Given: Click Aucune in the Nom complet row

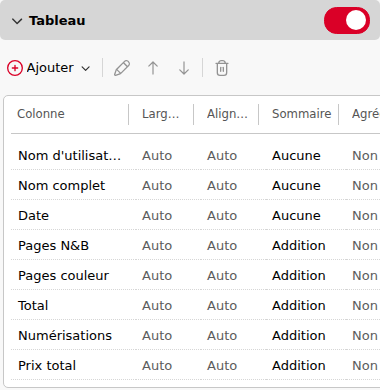Looking at the screenshot, I should click(x=296, y=186).
